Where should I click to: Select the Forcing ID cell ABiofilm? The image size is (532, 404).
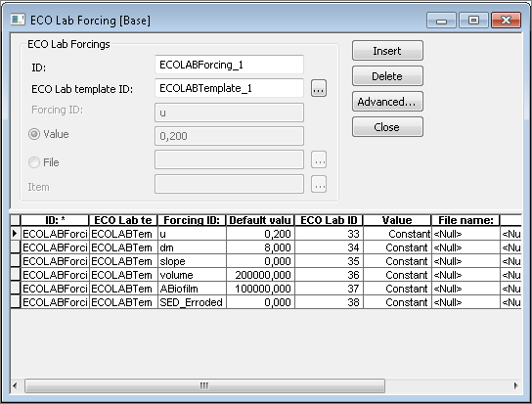point(192,289)
